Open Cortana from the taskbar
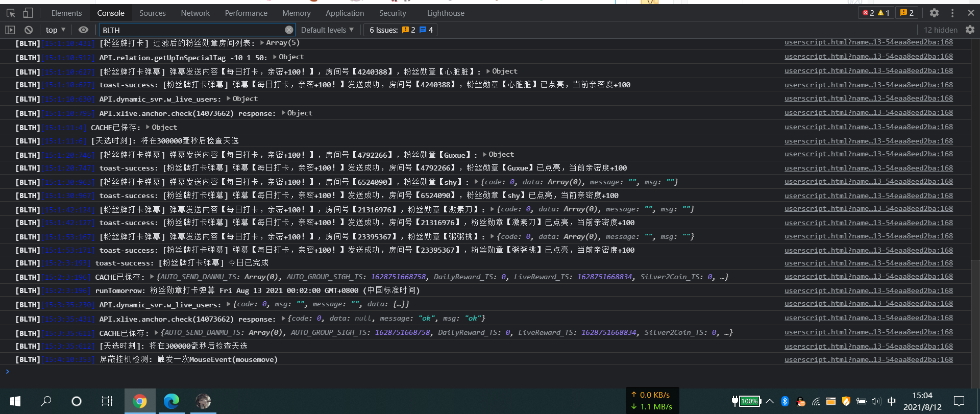Image resolution: width=980 pixels, height=414 pixels. 77,401
